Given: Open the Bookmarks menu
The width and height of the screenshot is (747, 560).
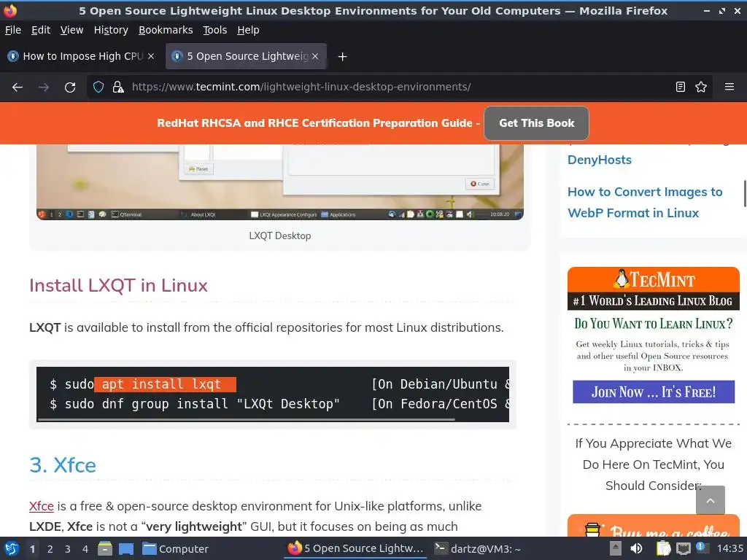Looking at the screenshot, I should [166, 30].
